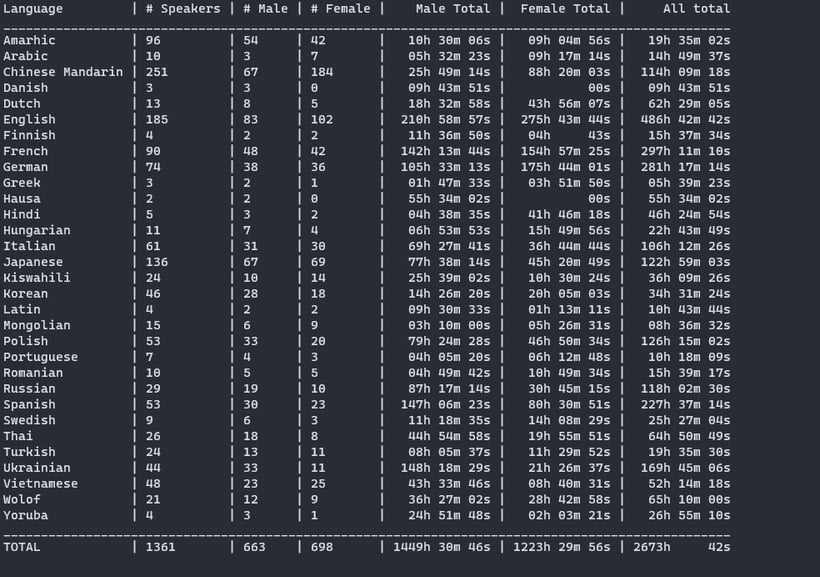Click the '# Female' column header

pyautogui.click(x=340, y=9)
